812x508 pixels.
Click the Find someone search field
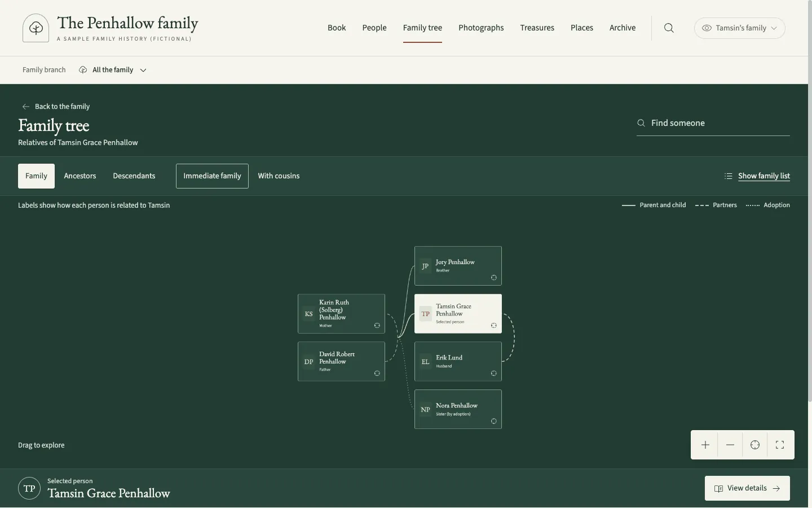coord(713,123)
